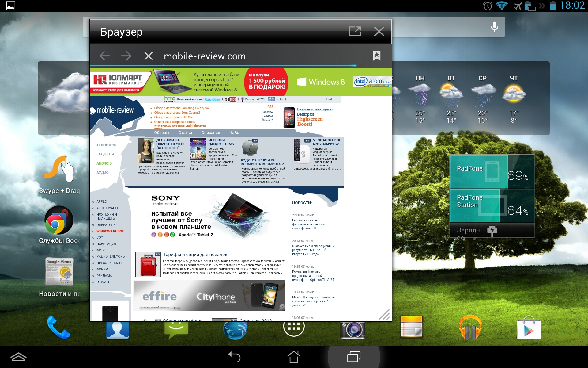Open APPLE category link
588x368 pixels.
101,201
